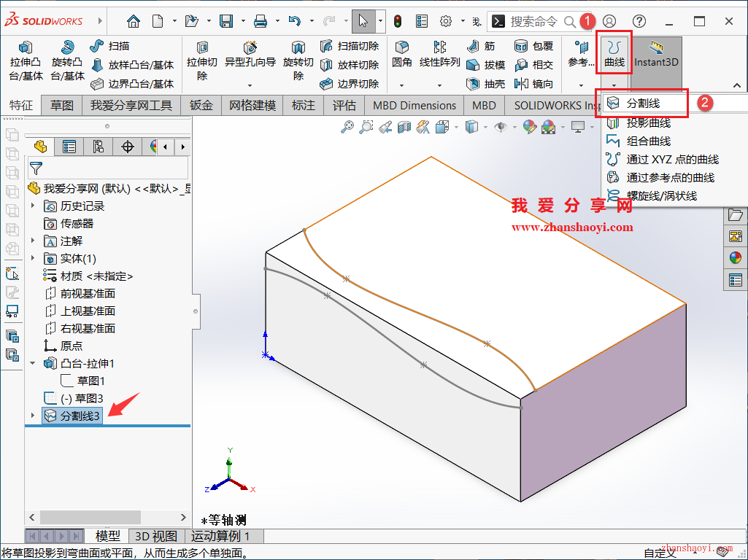Open the DimXpertManager crosshair tab
748x560 pixels.
tap(128, 147)
